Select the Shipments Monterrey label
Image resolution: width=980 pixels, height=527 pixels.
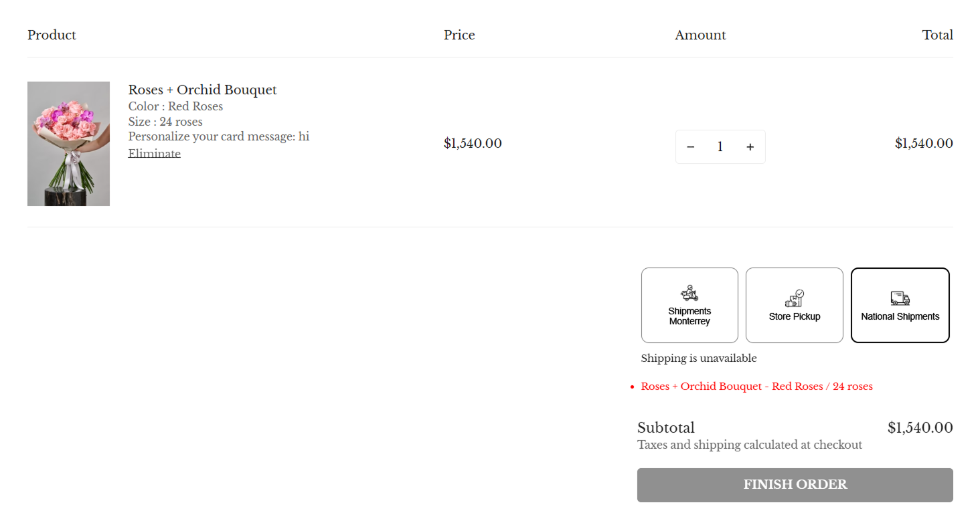[x=689, y=316]
